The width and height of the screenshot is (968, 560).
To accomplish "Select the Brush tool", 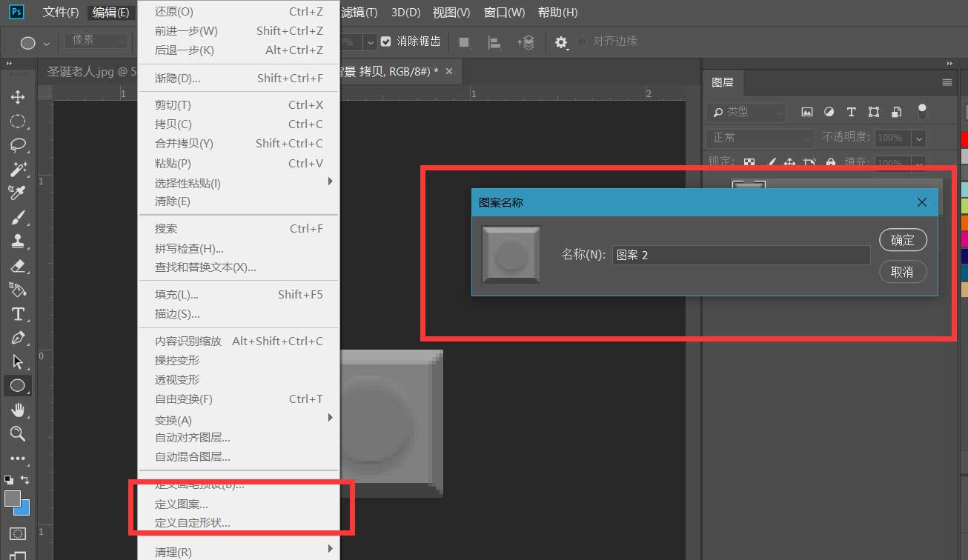I will point(18,217).
